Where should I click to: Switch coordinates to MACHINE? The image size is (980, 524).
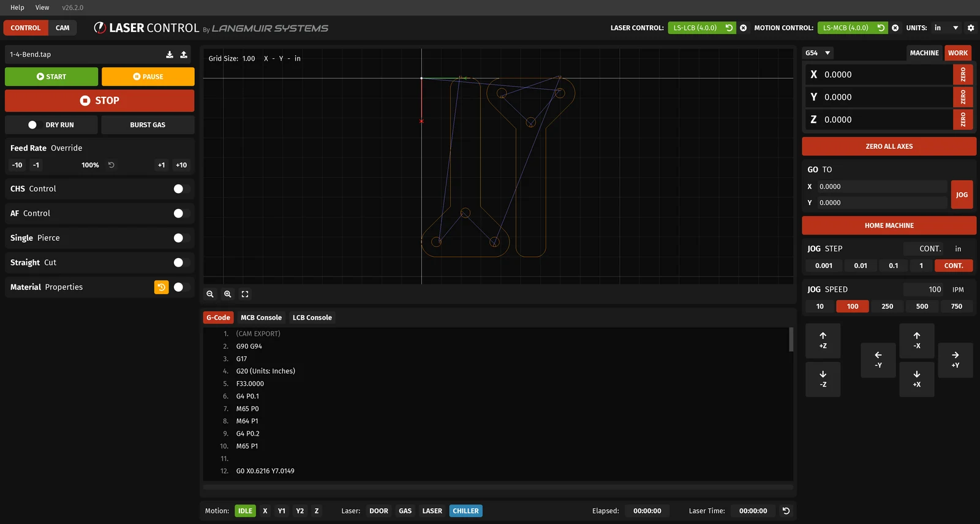pos(924,53)
